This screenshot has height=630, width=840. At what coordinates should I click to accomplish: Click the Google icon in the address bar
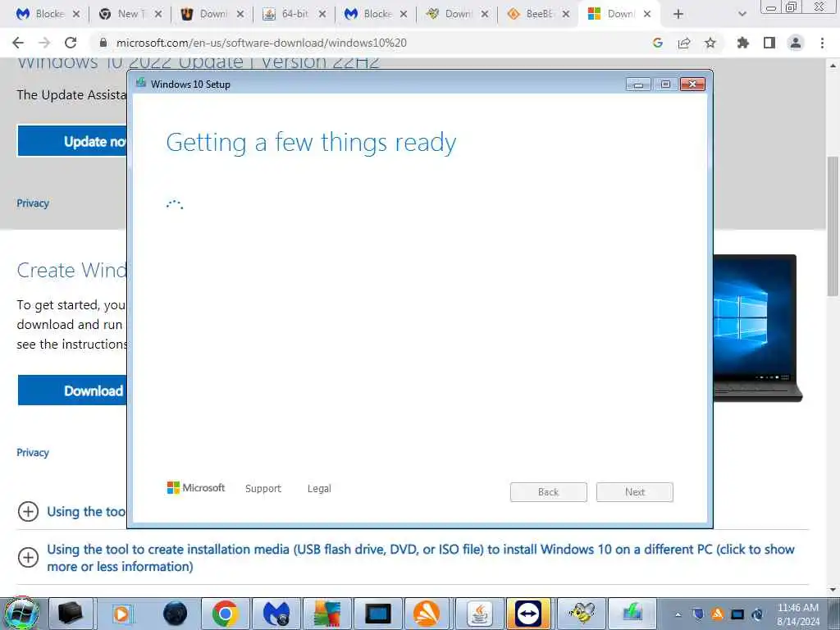658,43
